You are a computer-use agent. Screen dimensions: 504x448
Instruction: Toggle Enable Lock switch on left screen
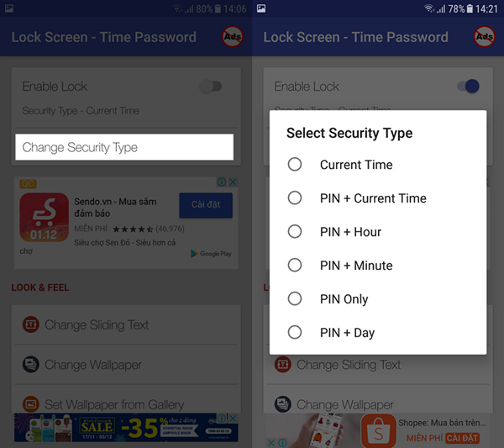coord(211,87)
